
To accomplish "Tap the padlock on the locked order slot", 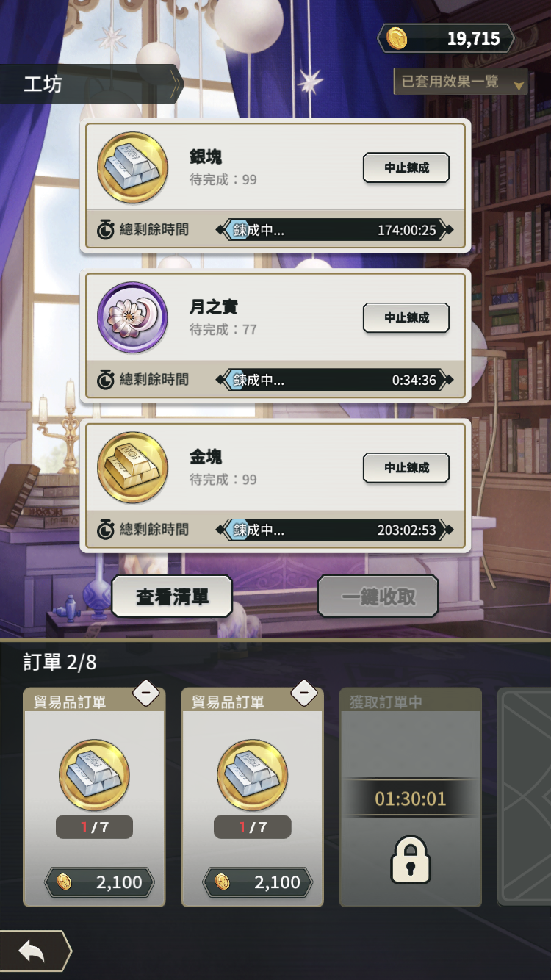I will (410, 859).
